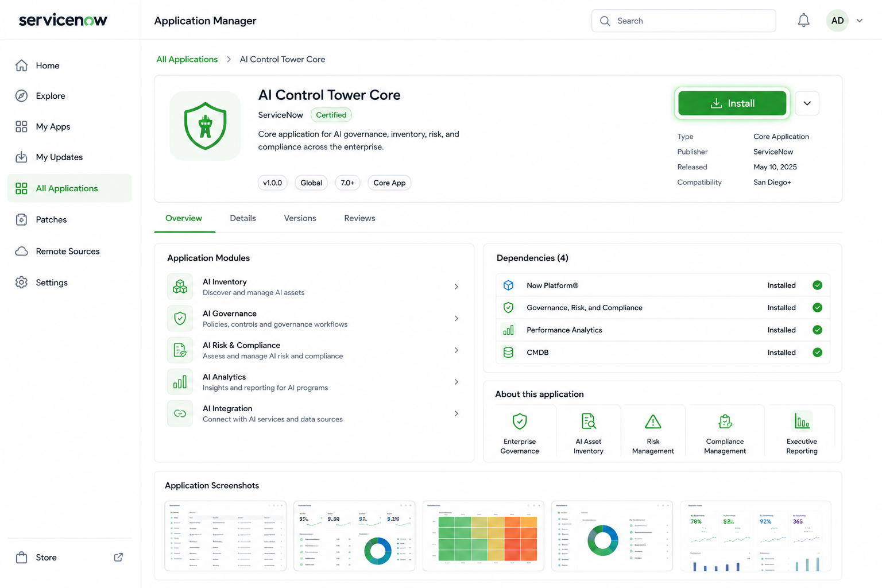Click the Core App tag
This screenshot has height=588, width=882.
pyautogui.click(x=389, y=183)
